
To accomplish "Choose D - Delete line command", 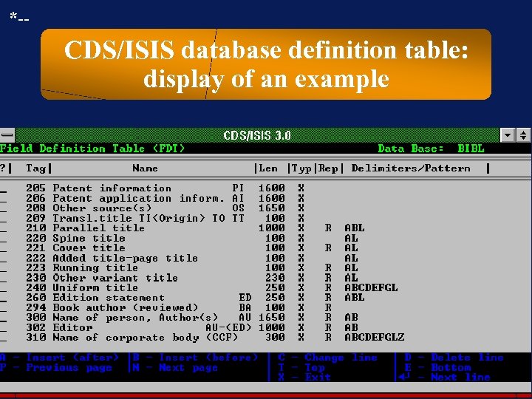I will 454,358.
